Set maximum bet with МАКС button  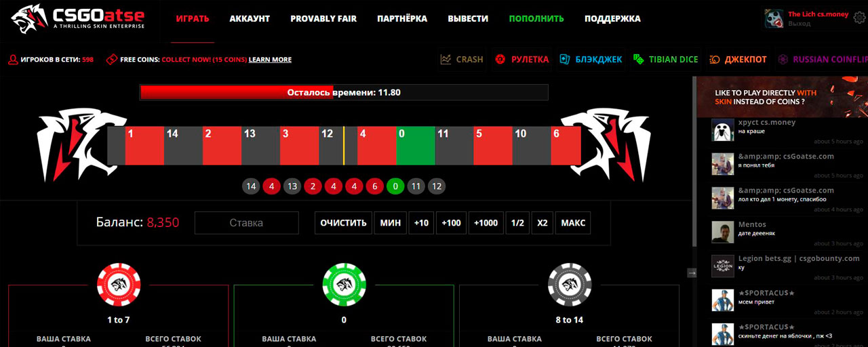(573, 223)
